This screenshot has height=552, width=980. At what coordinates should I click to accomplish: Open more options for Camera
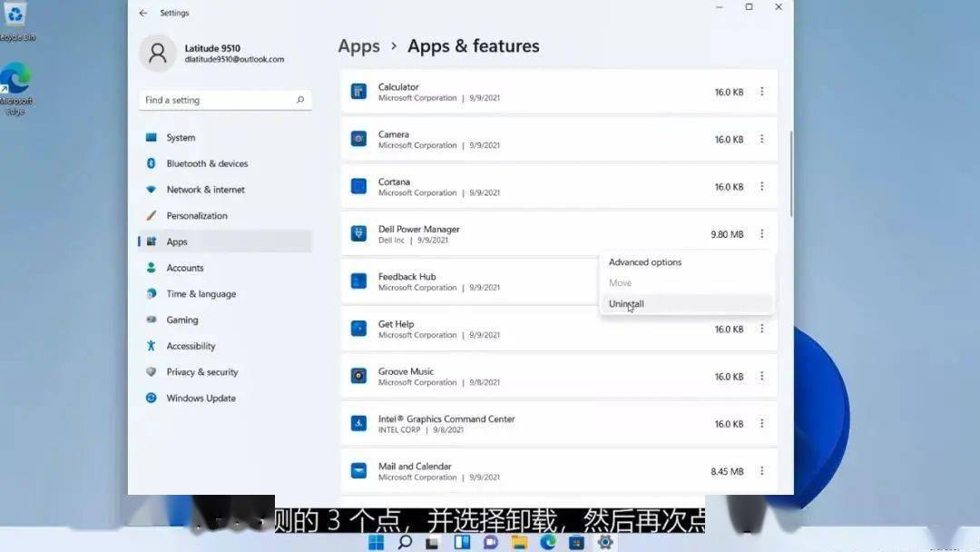pos(762,139)
